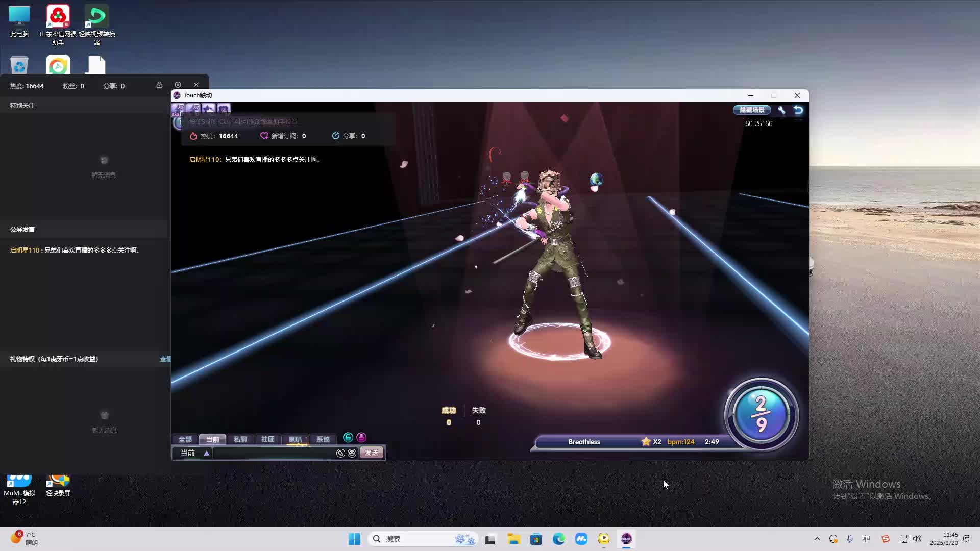
Task: Switch to the 全部 chat tab
Action: point(185,439)
